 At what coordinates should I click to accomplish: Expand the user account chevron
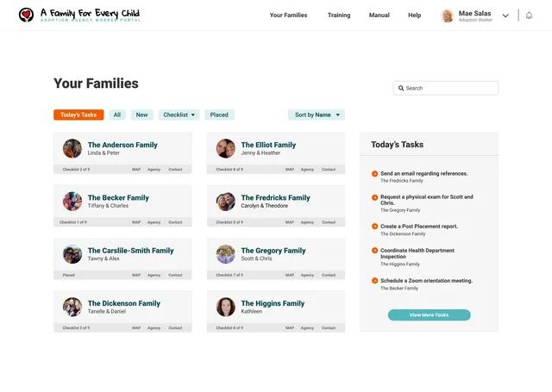tap(505, 16)
